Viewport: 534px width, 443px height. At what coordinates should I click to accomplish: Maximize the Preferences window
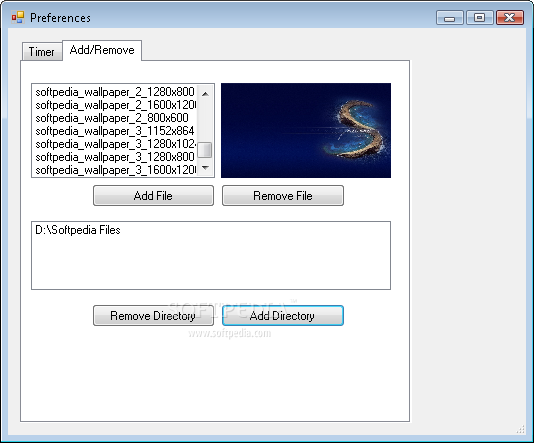coord(480,18)
